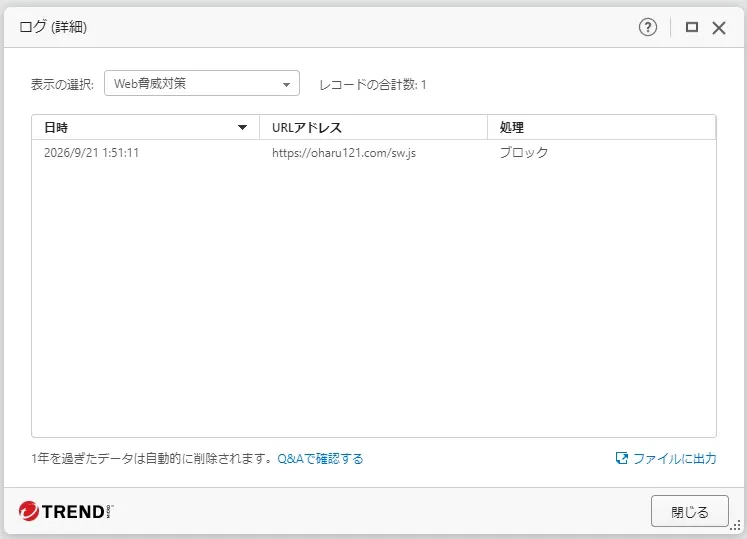Click the 処理 column header
This screenshot has width=747, height=539.
602,127
